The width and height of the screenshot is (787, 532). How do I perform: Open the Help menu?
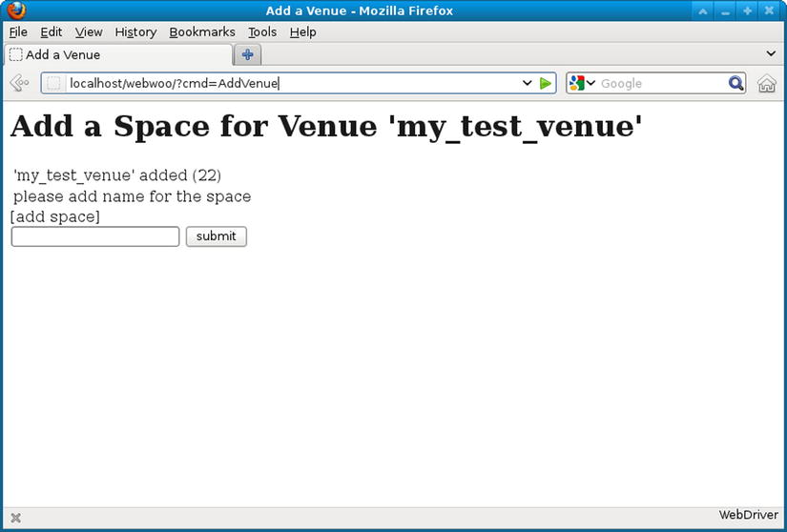pyautogui.click(x=302, y=32)
